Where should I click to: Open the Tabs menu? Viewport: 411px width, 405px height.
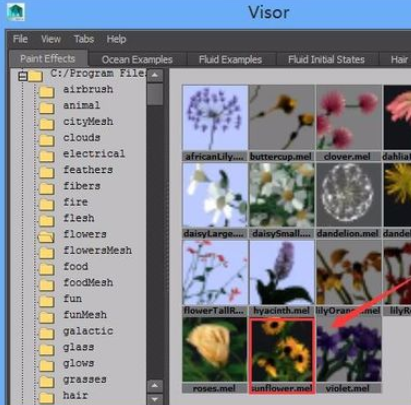(84, 39)
